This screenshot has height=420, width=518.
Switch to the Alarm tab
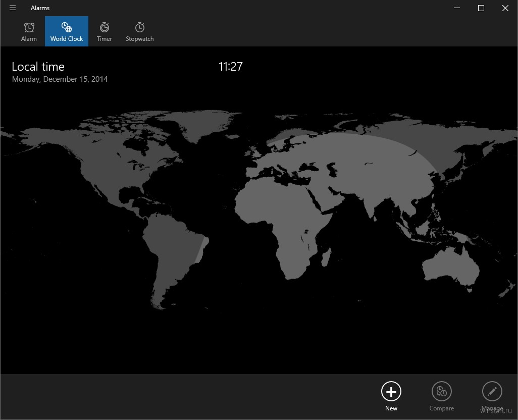click(x=29, y=31)
